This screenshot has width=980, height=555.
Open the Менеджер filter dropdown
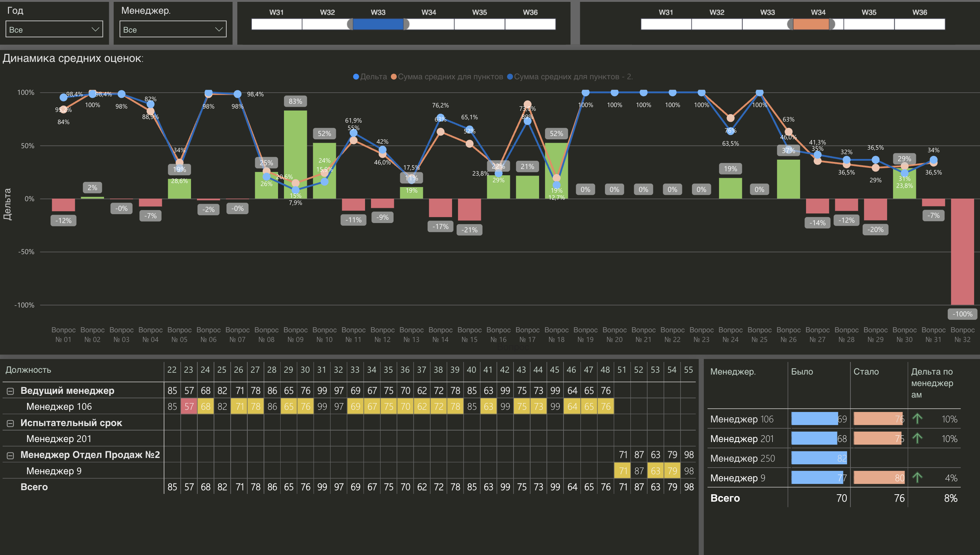click(x=173, y=29)
